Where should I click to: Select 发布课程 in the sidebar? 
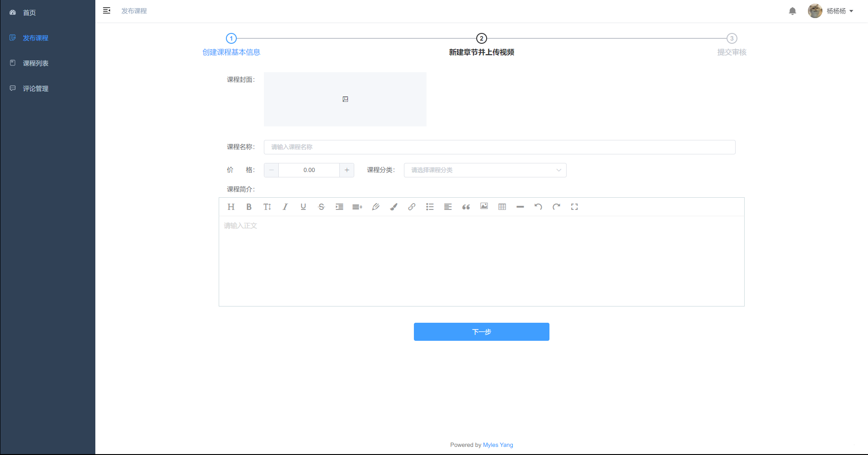[47, 38]
